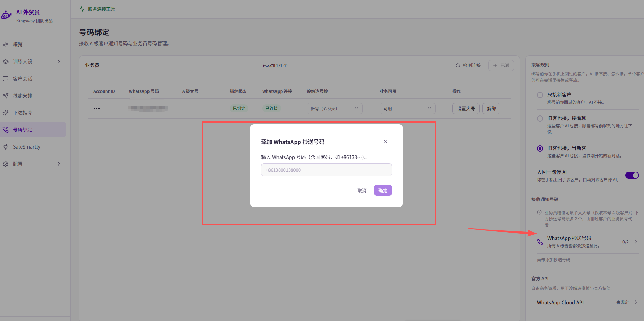
Task: Open the 客户会话 menu item
Action: click(33, 79)
